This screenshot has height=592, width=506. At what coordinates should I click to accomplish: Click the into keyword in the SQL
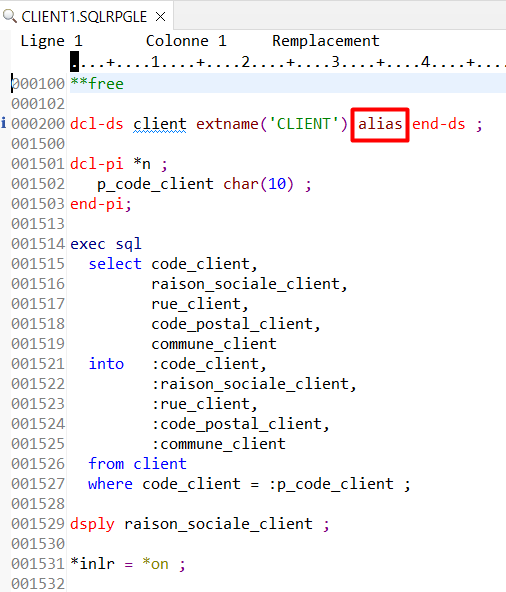(106, 364)
